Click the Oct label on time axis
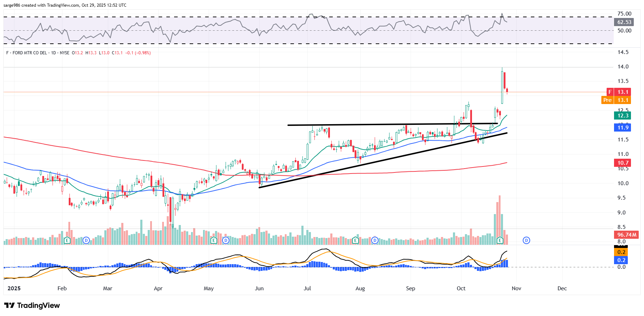The height and width of the screenshot is (316, 644). tap(461, 288)
